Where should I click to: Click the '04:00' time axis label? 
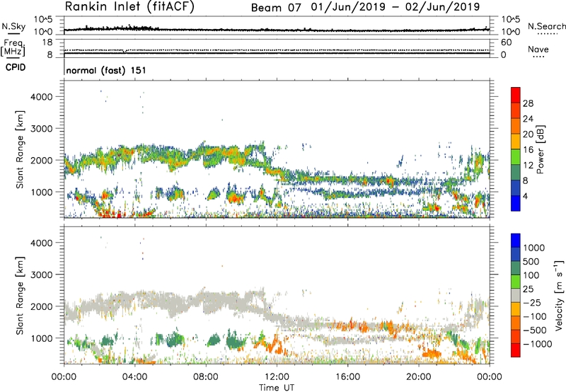[x=135, y=377]
